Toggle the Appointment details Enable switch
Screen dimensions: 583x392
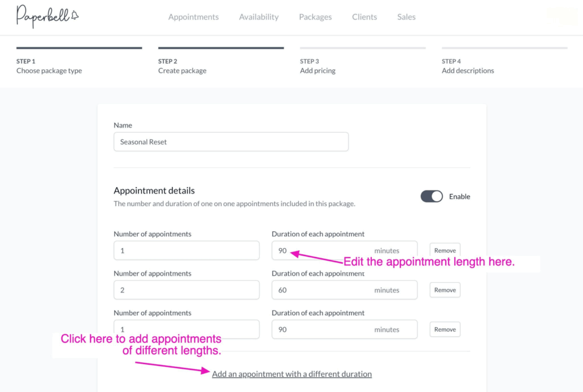[x=432, y=196]
